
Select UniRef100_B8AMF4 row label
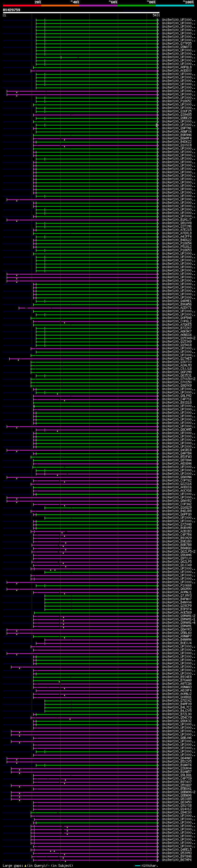pyautogui.click(x=177, y=139)
